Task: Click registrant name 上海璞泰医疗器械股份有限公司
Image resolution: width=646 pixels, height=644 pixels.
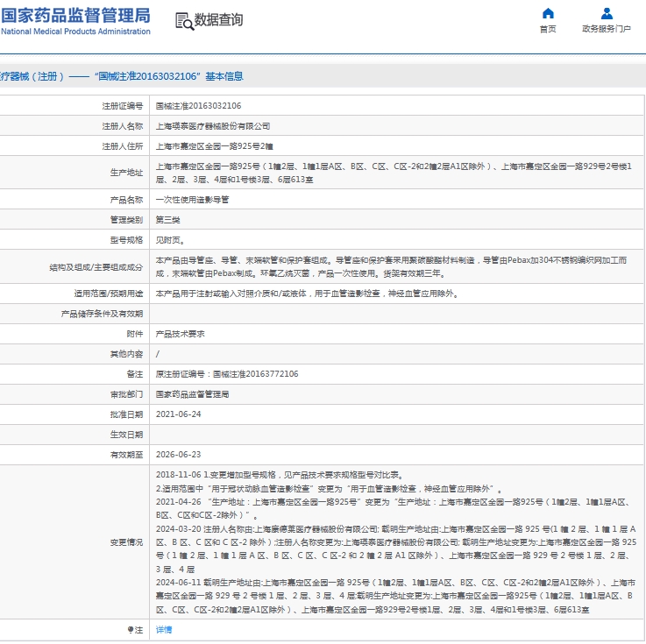Action: click(213, 126)
